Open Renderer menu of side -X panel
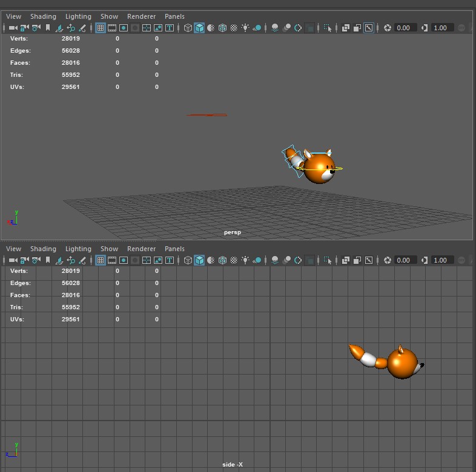The image size is (476, 472). [142, 249]
